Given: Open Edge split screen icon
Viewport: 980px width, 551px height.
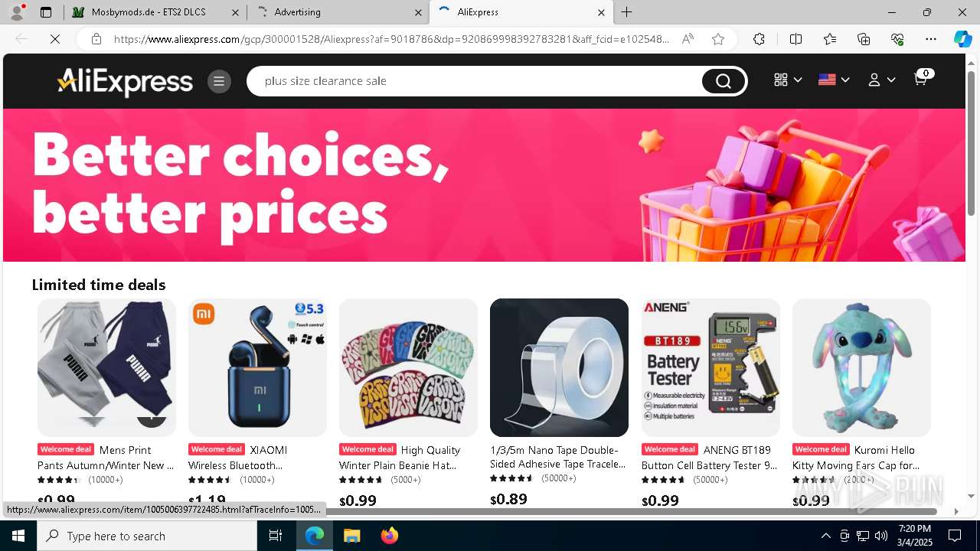Looking at the screenshot, I should pyautogui.click(x=795, y=39).
